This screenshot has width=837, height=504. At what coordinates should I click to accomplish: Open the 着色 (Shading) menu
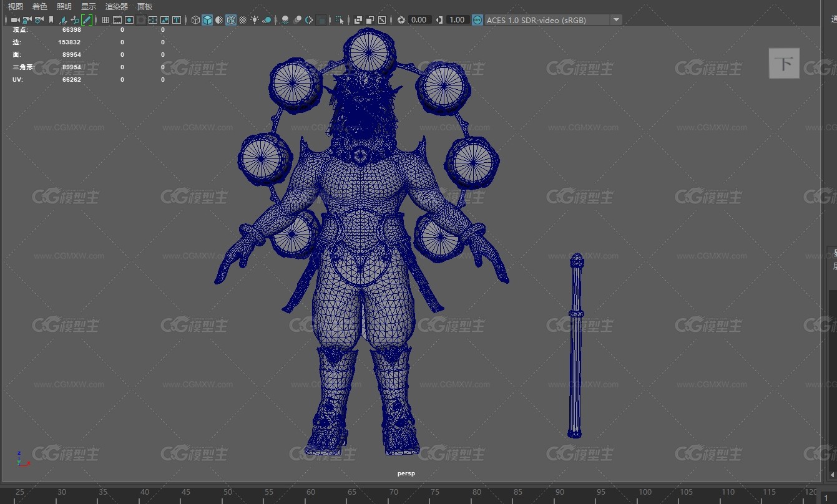tap(39, 6)
